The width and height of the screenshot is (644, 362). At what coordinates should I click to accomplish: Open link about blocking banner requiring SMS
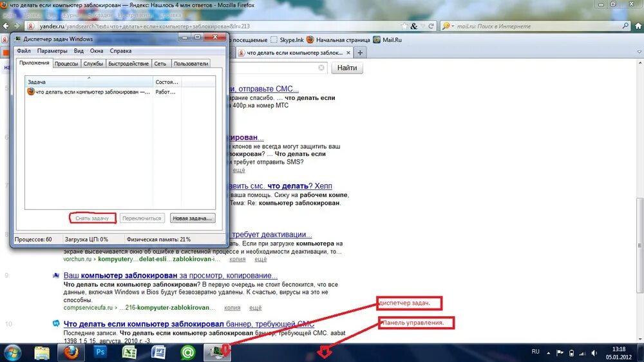coord(189,324)
